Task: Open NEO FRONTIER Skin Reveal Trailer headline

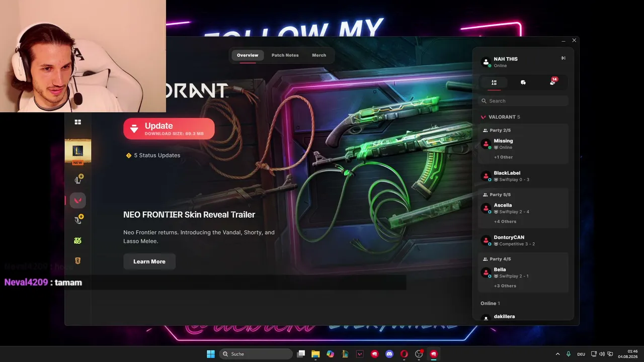Action: [x=189, y=215]
